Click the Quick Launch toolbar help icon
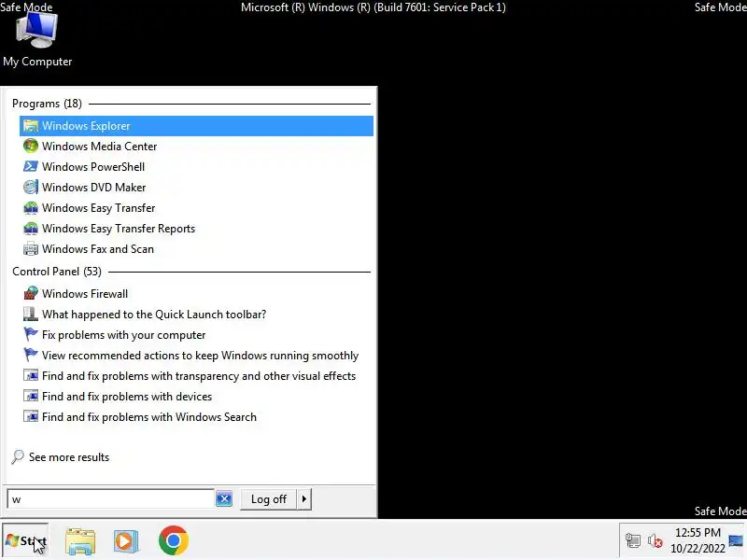This screenshot has width=747, height=560. coord(31,314)
